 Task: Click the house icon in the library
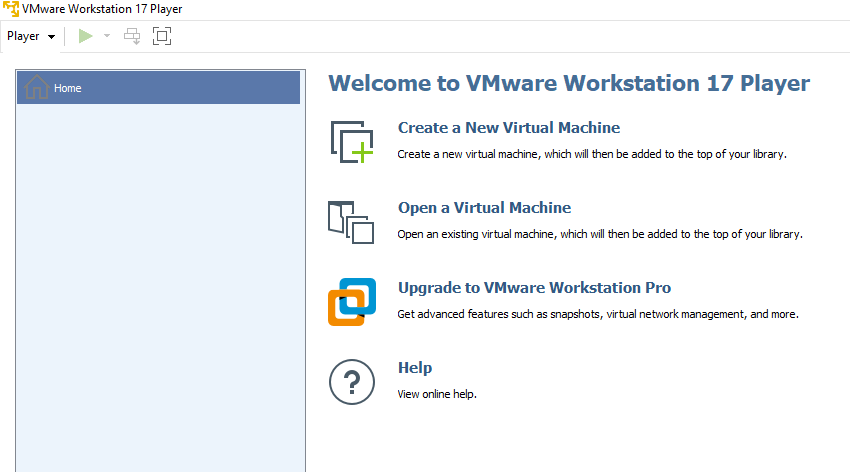pyautogui.click(x=36, y=88)
